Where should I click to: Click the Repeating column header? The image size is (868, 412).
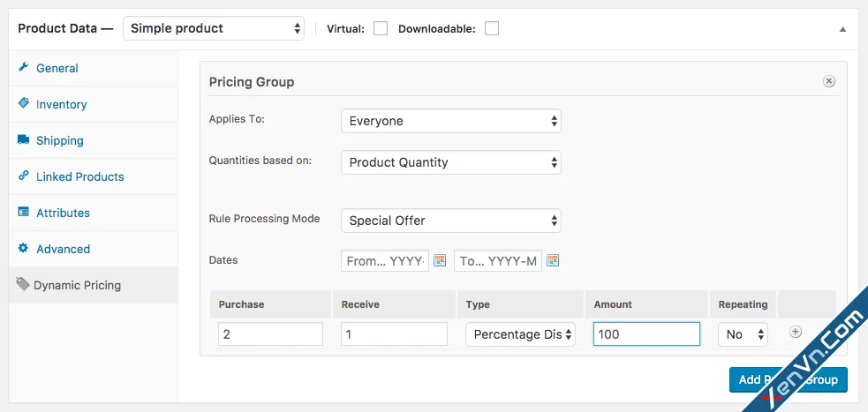[743, 304]
